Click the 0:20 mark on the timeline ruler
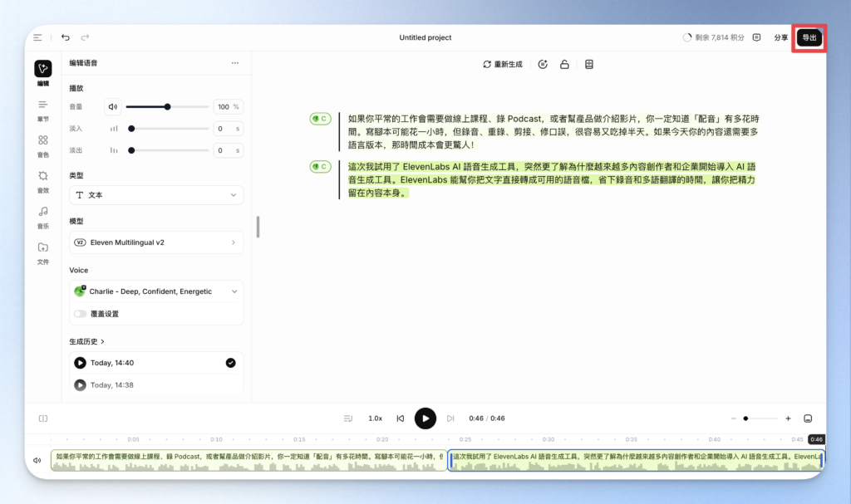The image size is (851, 504). coord(382,439)
